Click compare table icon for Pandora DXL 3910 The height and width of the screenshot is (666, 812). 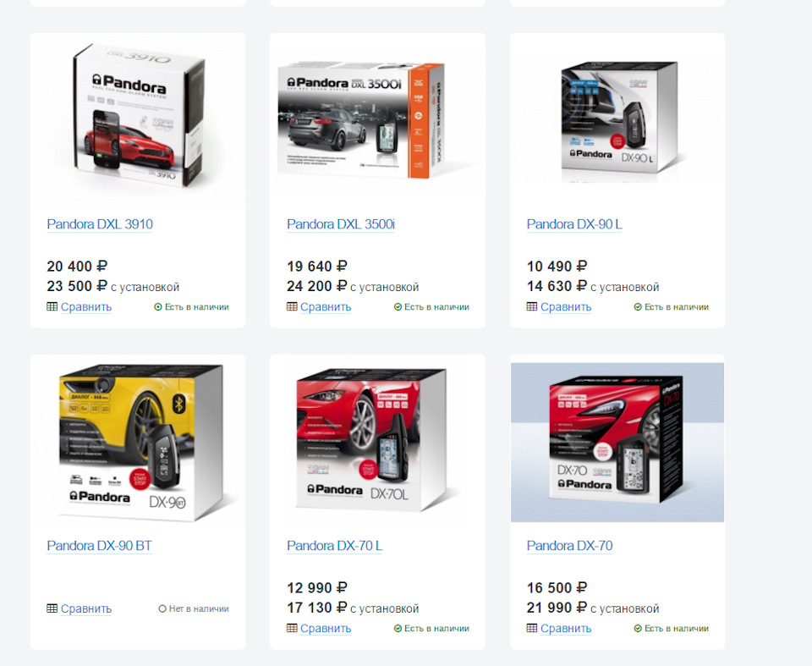(52, 307)
